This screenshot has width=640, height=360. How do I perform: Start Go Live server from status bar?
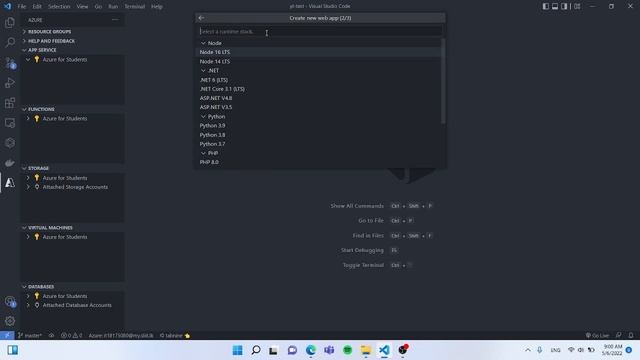[597, 336]
